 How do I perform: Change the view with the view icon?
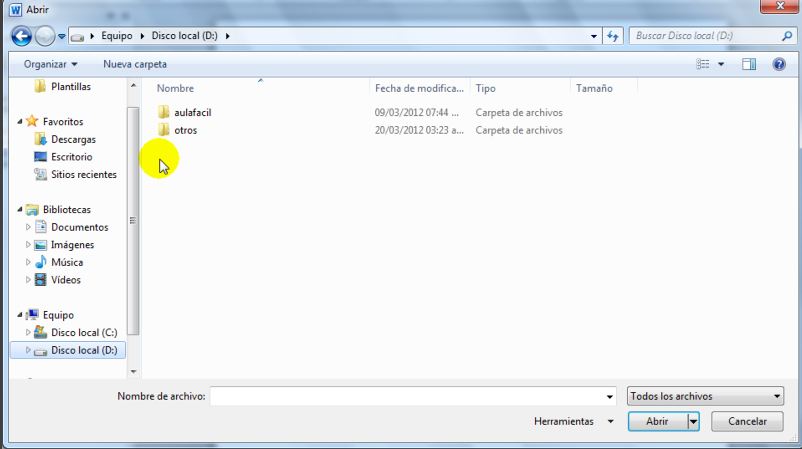(703, 64)
